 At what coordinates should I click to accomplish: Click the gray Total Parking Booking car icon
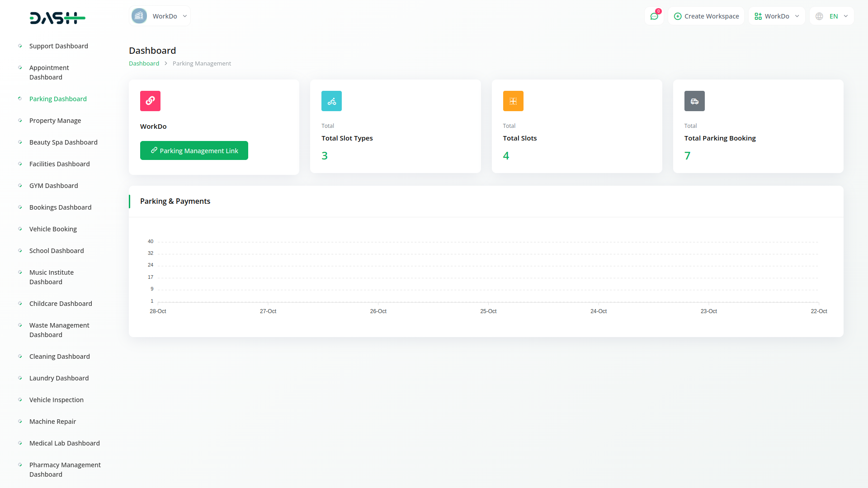point(694,101)
